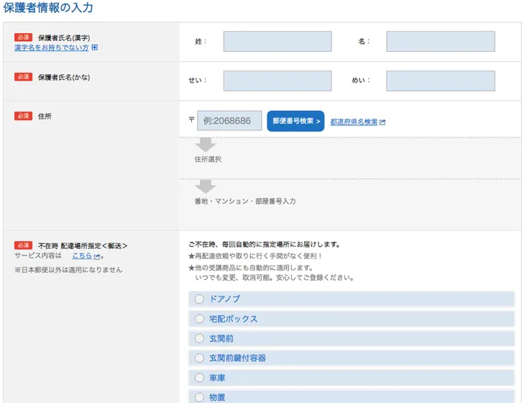Image resolution: width=532 pixels, height=403 pixels.
Task: Open the こちら service details link
Action: (x=82, y=255)
